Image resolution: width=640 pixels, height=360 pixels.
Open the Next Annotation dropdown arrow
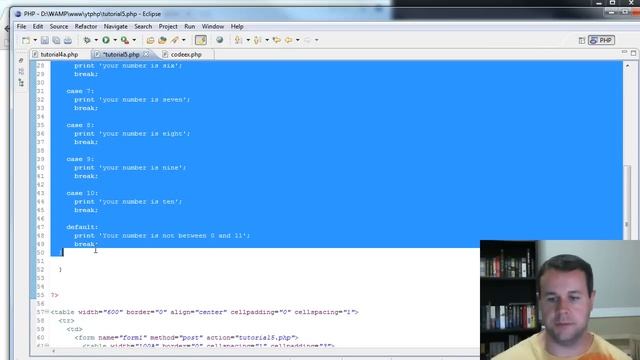coord(248,40)
